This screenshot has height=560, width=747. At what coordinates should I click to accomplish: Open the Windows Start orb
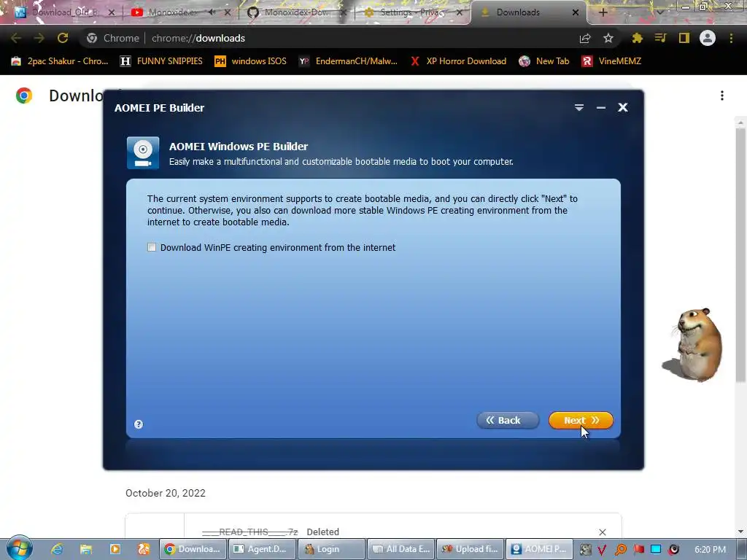(20, 548)
